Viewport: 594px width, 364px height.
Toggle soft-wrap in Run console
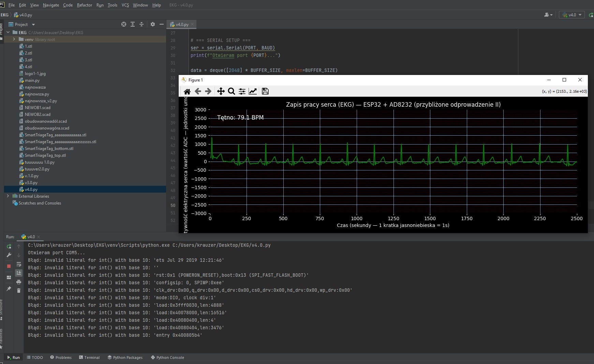[19, 264]
